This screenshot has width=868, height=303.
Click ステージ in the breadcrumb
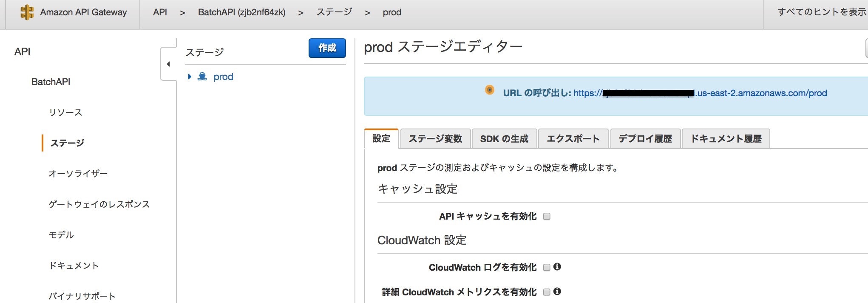click(x=334, y=12)
